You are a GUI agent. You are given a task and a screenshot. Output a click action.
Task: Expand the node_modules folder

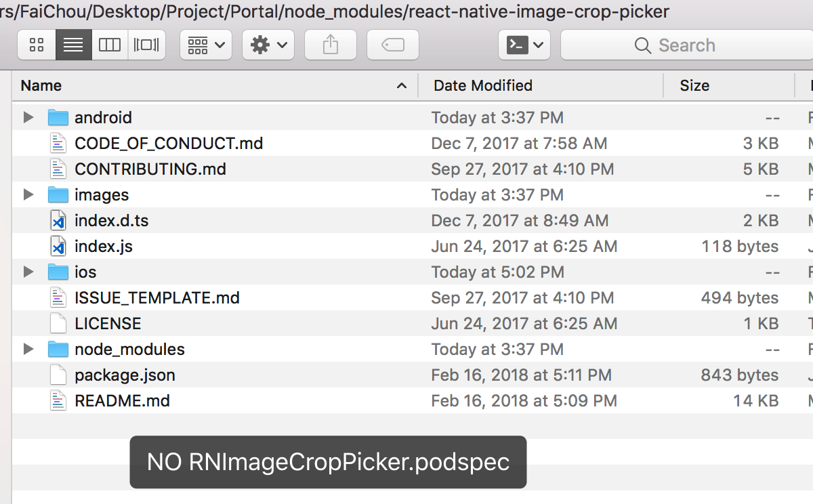tap(28, 349)
